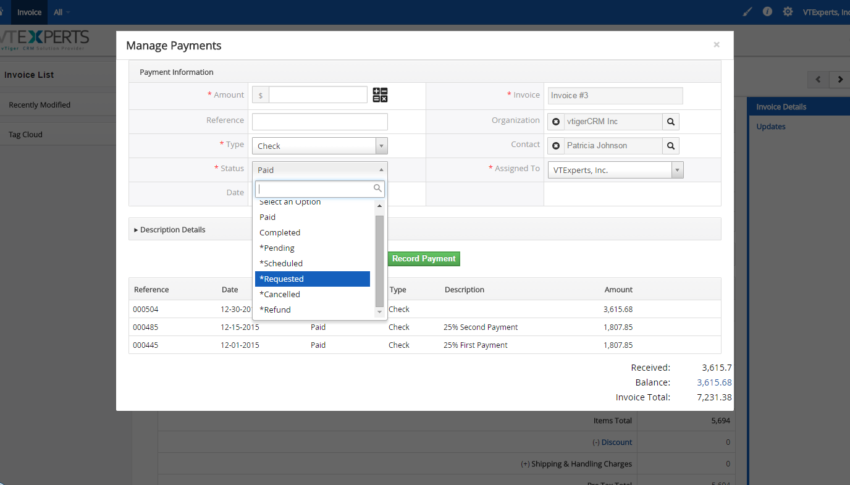Screen dimensions: 850x485
Task: Click the Description column header
Action: (464, 289)
